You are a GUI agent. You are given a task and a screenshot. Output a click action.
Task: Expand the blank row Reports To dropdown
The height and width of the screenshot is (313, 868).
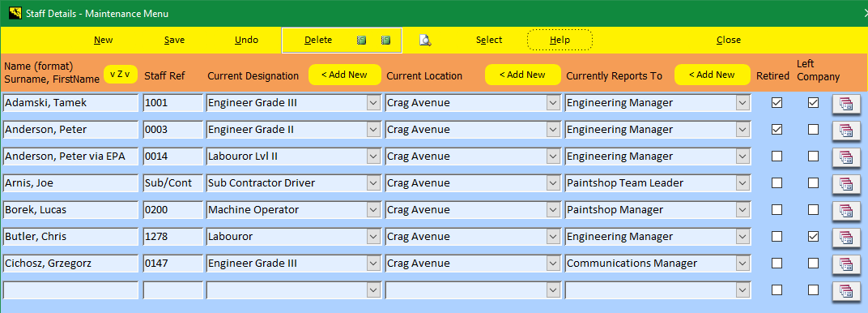click(x=743, y=289)
